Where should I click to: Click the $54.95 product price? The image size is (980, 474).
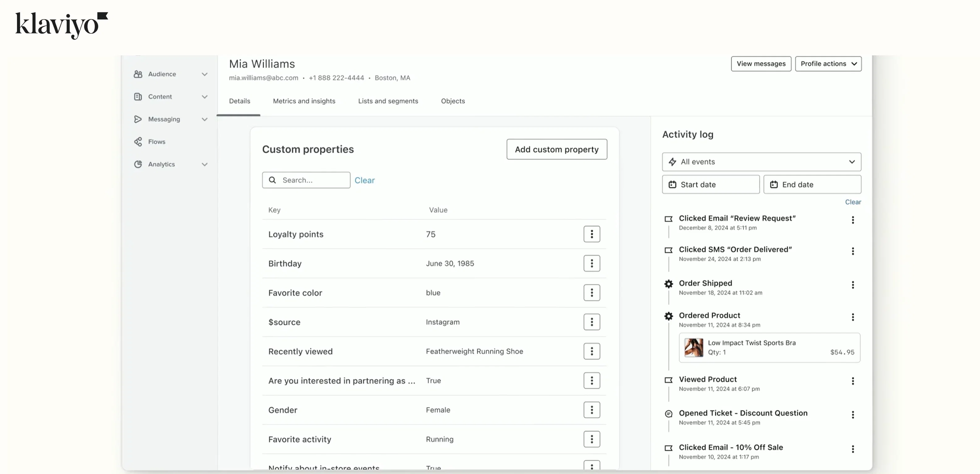pyautogui.click(x=842, y=352)
